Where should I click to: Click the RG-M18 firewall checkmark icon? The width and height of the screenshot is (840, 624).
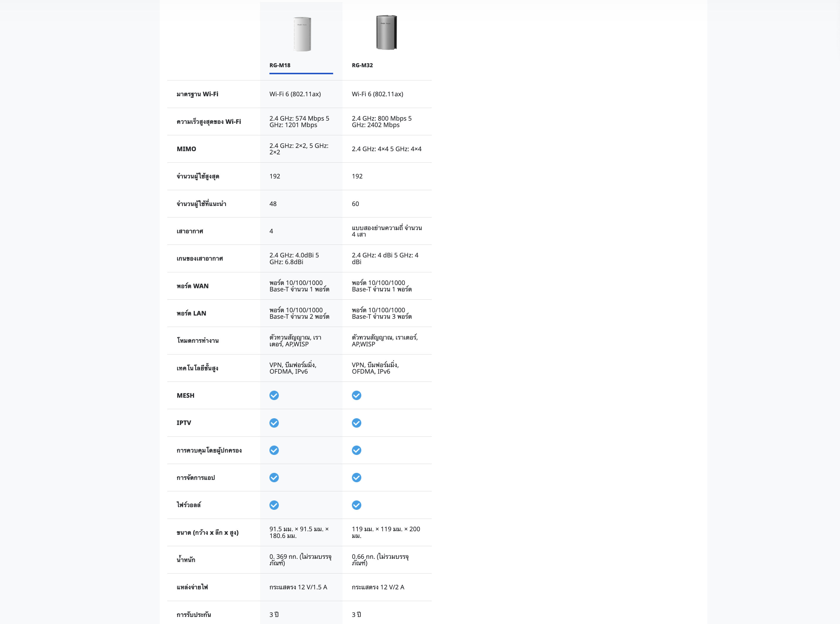274,505
